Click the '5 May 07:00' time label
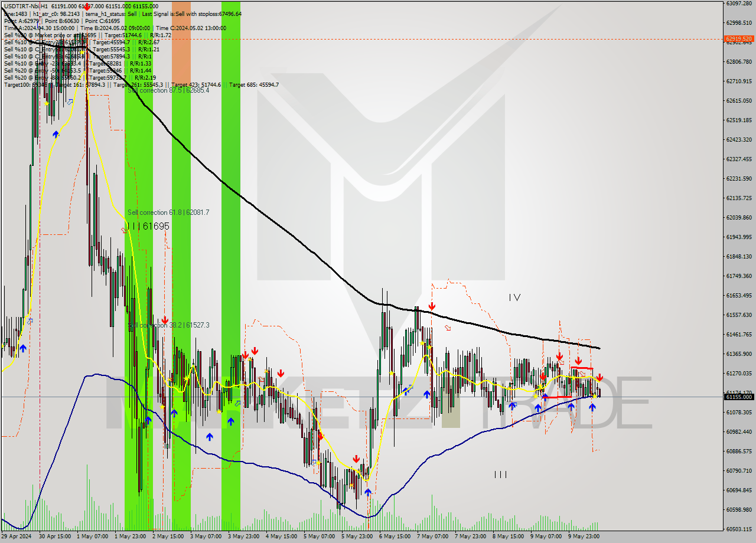The height and width of the screenshot is (543, 756). click(319, 537)
